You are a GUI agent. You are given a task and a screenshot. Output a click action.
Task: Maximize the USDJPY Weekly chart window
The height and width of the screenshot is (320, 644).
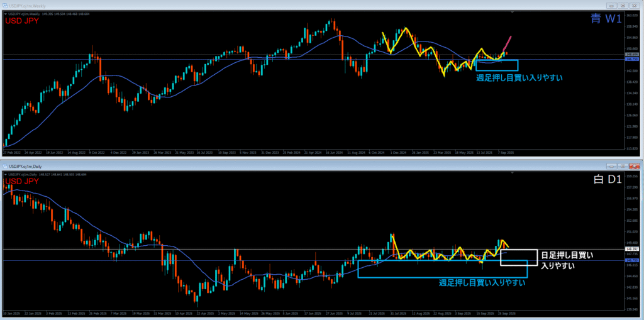coord(623,6)
